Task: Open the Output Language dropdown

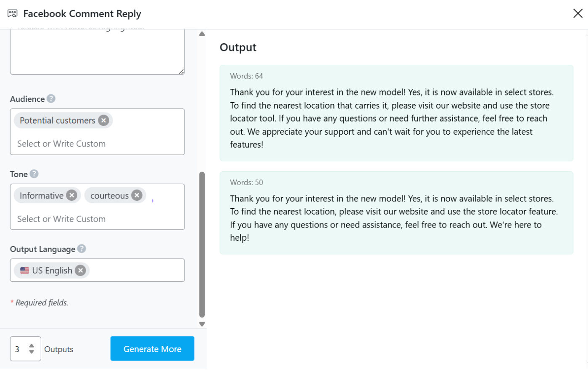Action: coord(134,271)
